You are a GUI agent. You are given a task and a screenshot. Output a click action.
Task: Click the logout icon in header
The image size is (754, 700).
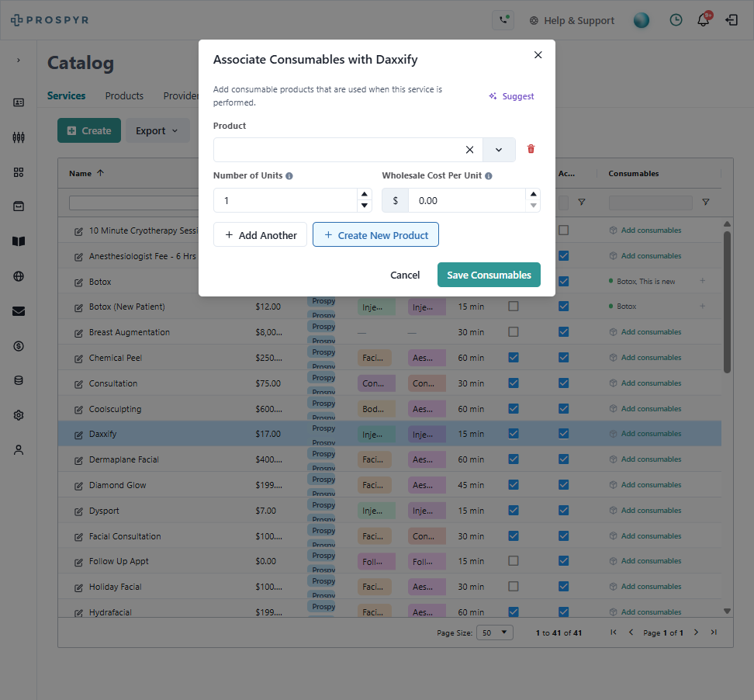[732, 19]
